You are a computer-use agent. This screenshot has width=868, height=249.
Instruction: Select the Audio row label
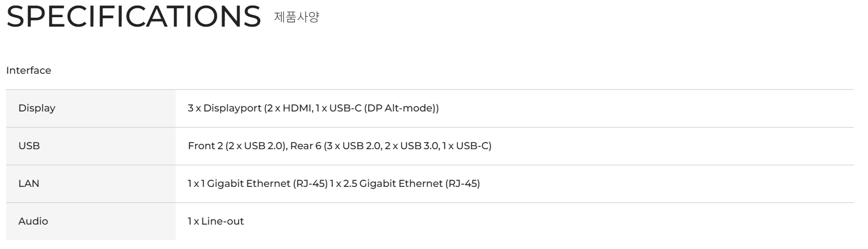pos(33,221)
